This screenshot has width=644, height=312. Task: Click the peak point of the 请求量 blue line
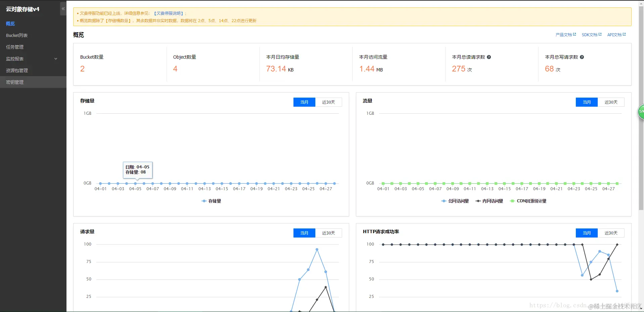317,250
